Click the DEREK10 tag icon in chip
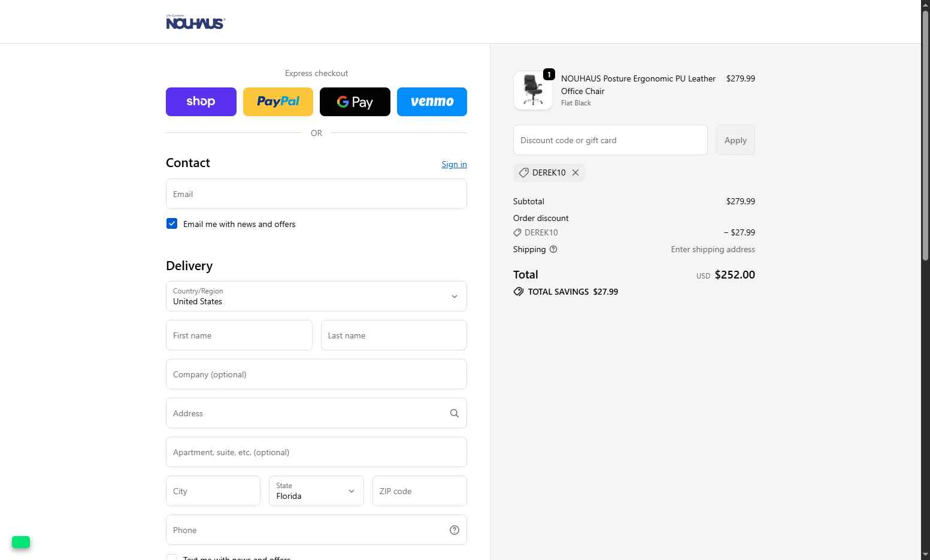This screenshot has width=930, height=560. 523,172
